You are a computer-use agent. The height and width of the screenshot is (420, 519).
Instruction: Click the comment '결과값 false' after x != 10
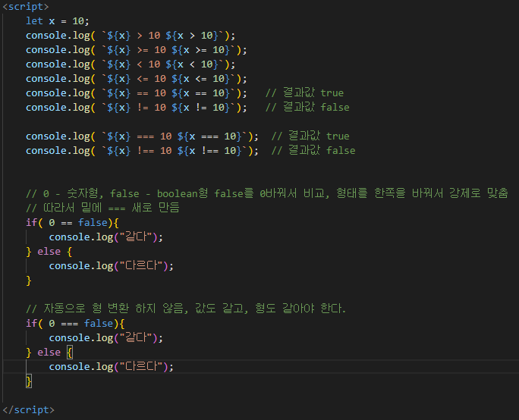(x=307, y=108)
